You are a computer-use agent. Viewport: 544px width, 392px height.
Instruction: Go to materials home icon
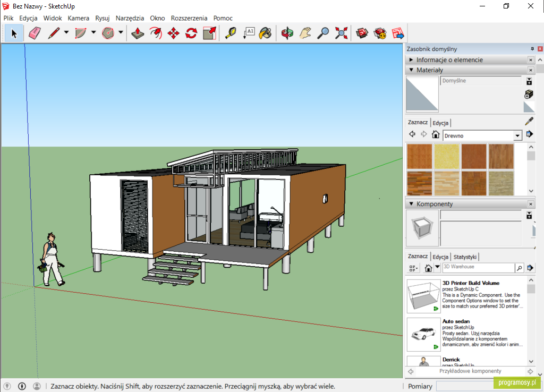click(x=436, y=134)
